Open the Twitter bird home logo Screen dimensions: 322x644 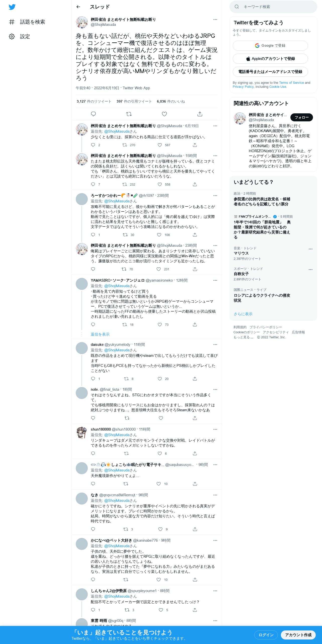(x=12, y=7)
